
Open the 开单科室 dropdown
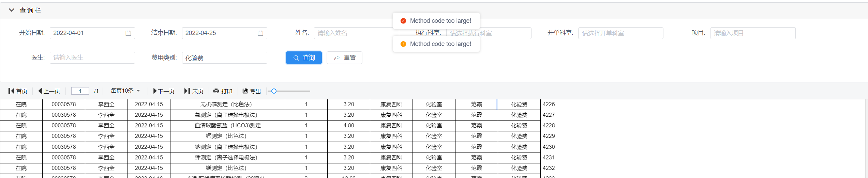tap(621, 33)
